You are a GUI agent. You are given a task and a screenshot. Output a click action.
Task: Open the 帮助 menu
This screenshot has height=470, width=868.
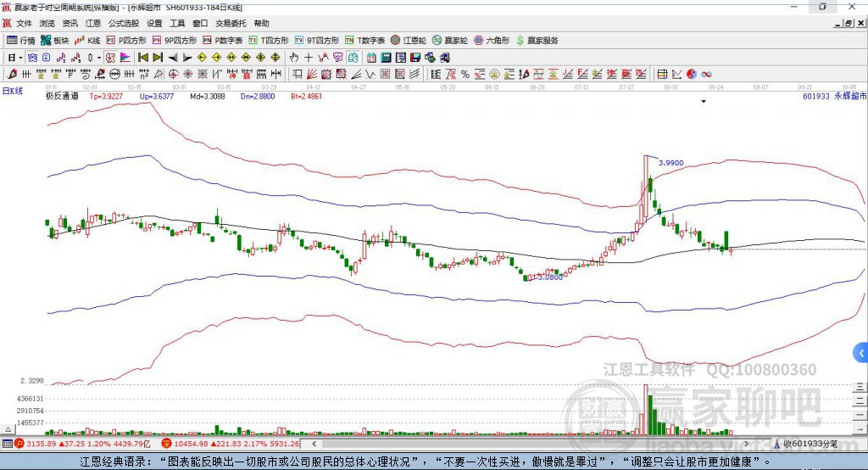pyautogui.click(x=261, y=23)
